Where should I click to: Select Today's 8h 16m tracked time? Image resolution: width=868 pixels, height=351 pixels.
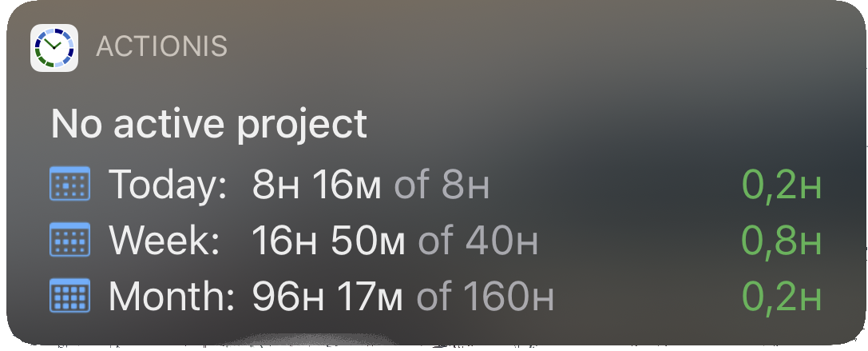[317, 185]
